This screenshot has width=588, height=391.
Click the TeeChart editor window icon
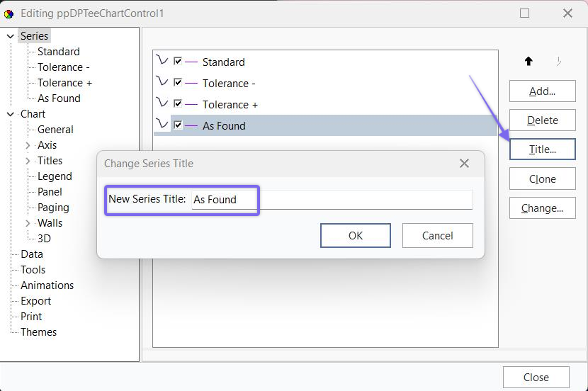(x=10, y=13)
